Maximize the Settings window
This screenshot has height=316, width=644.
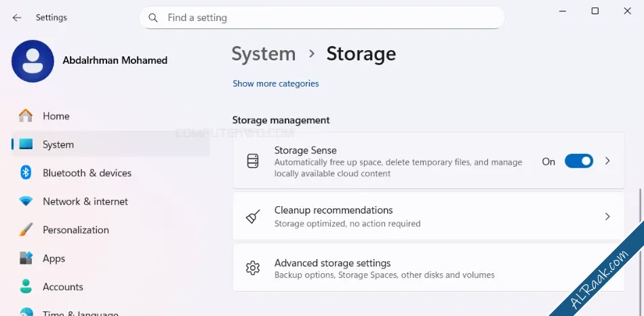595,11
